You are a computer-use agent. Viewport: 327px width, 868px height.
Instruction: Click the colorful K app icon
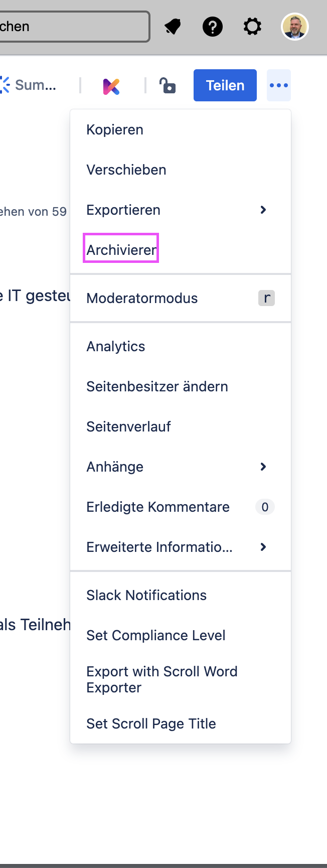pos(111,86)
